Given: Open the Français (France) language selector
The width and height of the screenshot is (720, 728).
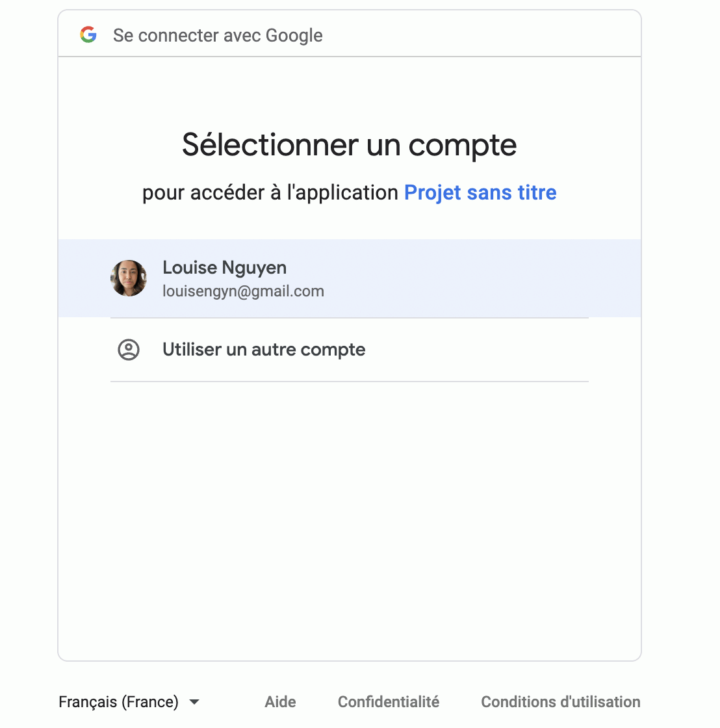Looking at the screenshot, I should click(119, 702).
